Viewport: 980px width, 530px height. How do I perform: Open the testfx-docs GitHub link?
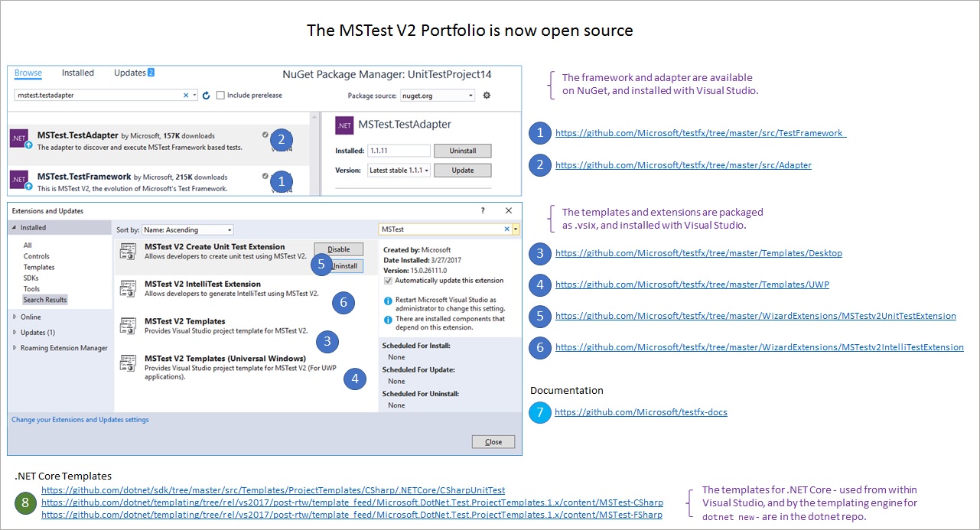pyautogui.click(x=641, y=412)
